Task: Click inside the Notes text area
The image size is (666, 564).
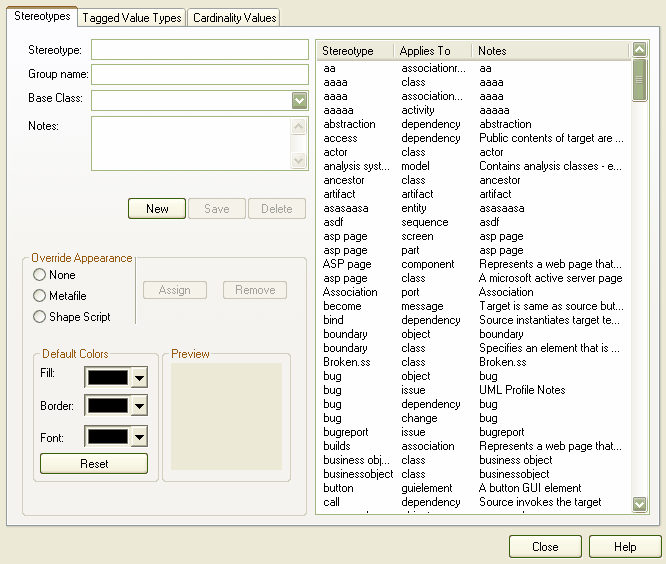Action: pos(191,144)
